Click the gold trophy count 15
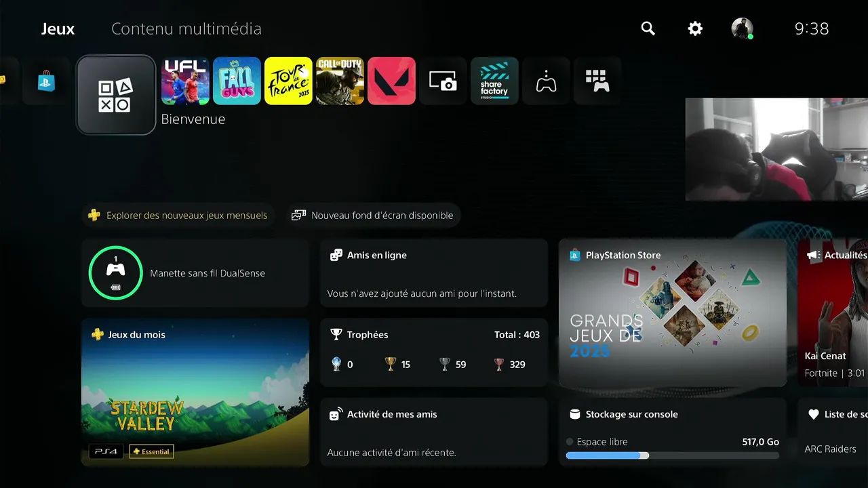 coord(398,364)
